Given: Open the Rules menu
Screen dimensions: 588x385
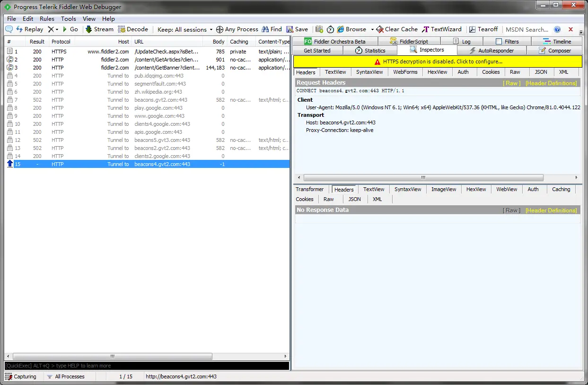Looking at the screenshot, I should click(47, 19).
